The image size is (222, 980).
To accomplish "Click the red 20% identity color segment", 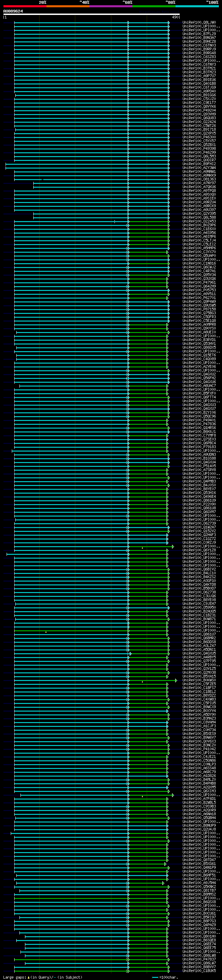I will tap(25, 6).
